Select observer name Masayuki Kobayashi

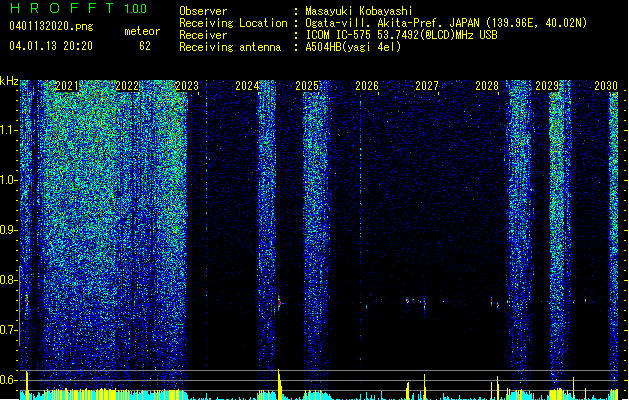359,11
